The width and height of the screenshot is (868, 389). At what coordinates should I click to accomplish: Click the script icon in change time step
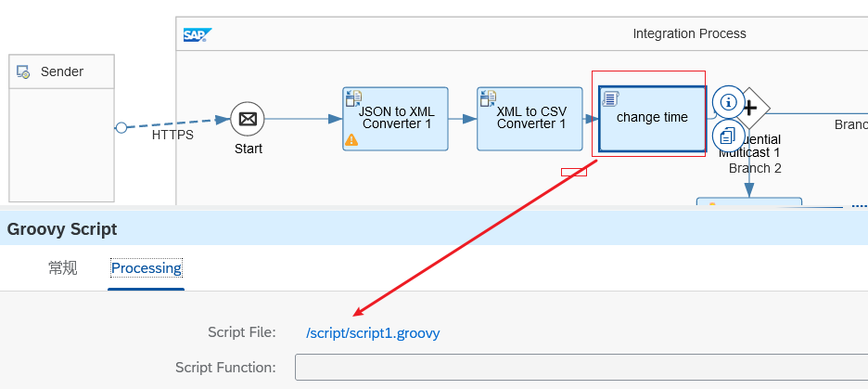(x=609, y=97)
